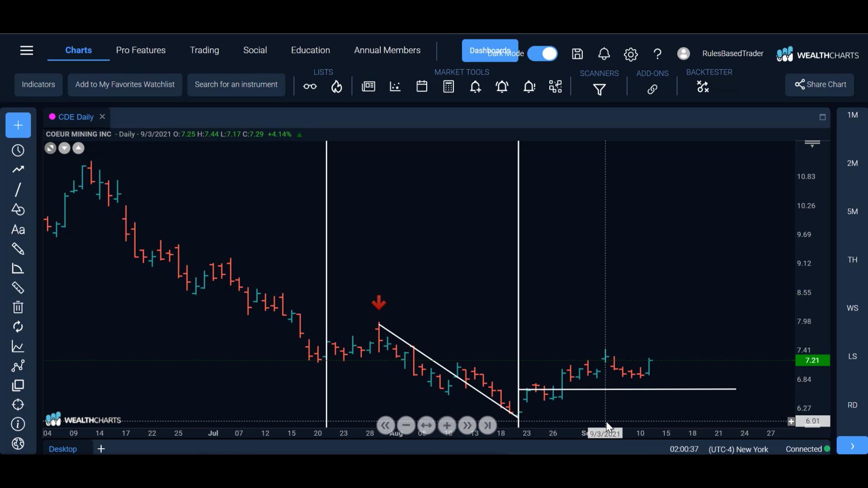This screenshot has width=868, height=488.
Task: Toggle the Dark Mode switch
Action: tap(542, 54)
